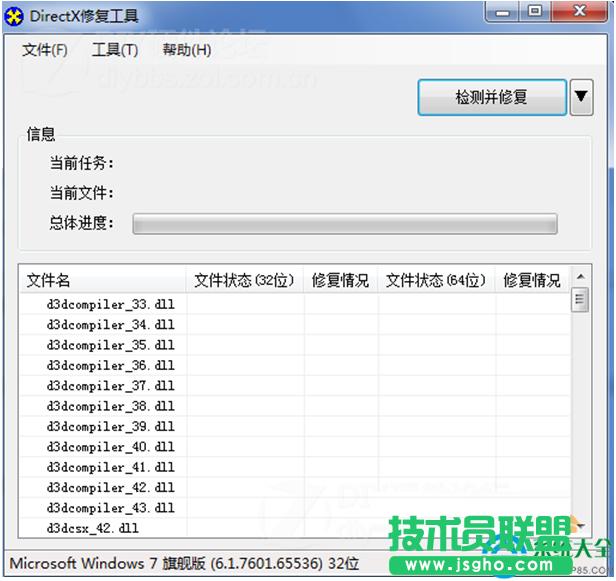Viewport: 616px width, 581px height.
Task: Click the file list vertical scrollbar thumb
Action: pos(580,301)
